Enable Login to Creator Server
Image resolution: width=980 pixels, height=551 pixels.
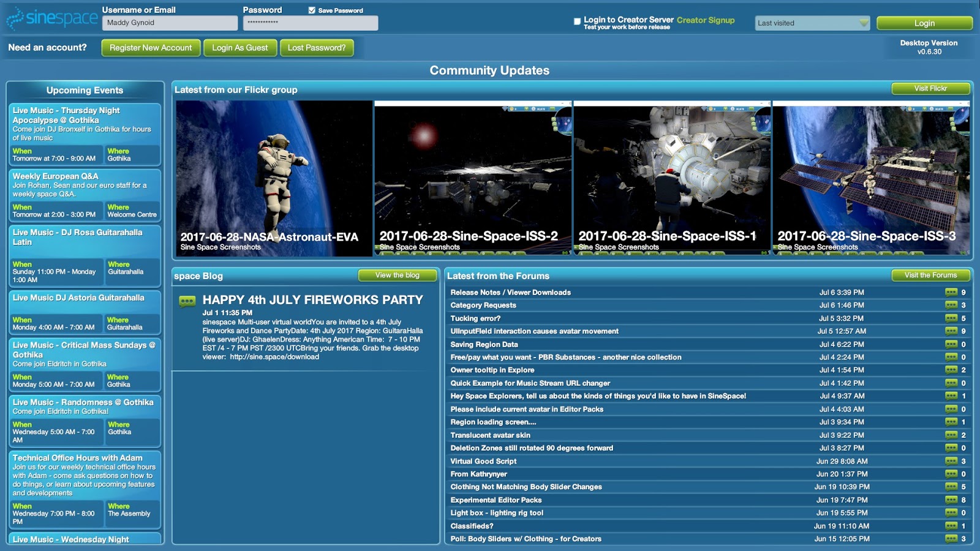pos(576,20)
